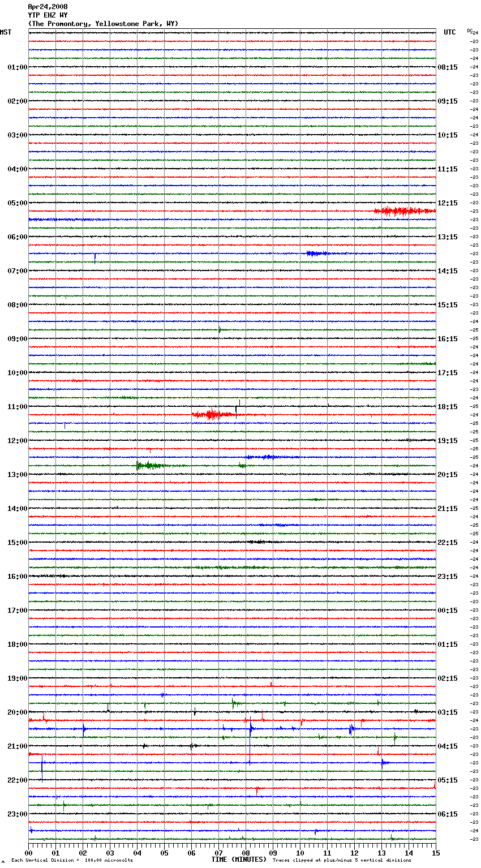Select the 11:00 MST hour label
481x868 pixels.
pos(17,407)
